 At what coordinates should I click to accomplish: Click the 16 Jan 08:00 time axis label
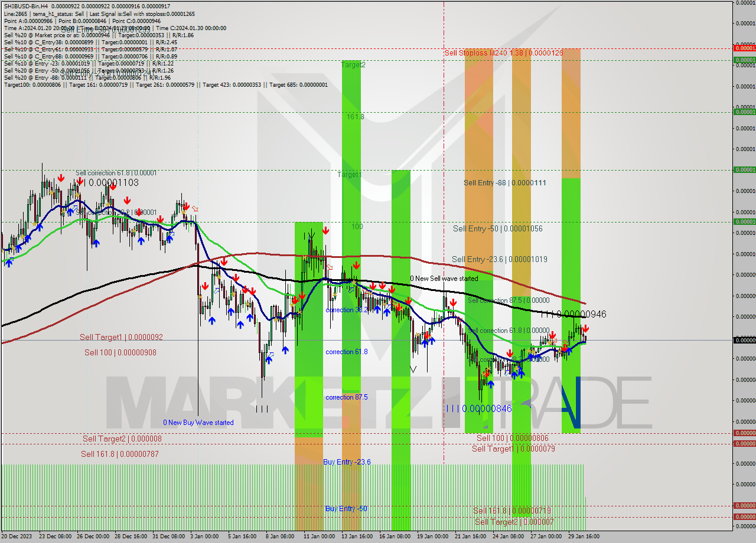click(395, 537)
